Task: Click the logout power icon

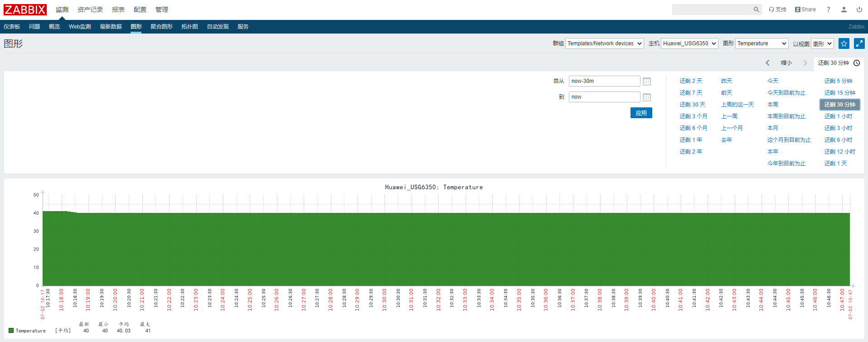Action: (x=859, y=10)
